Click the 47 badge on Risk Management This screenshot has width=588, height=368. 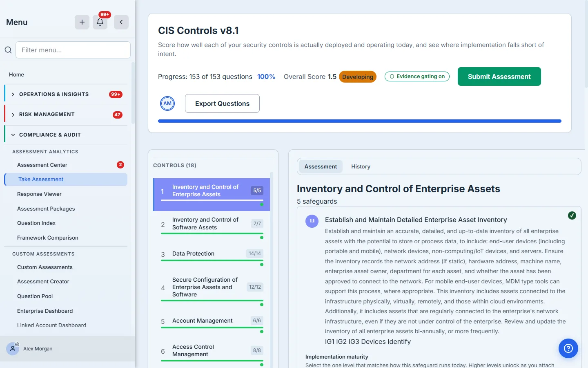(118, 114)
